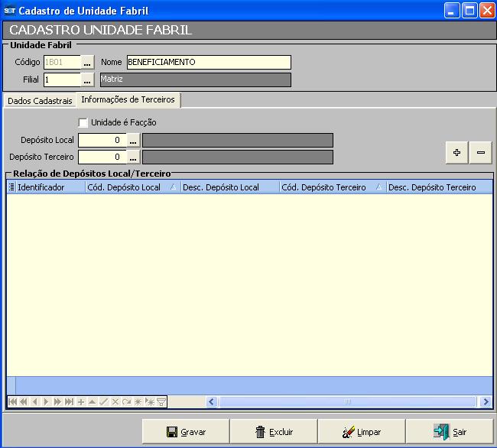Open the Código lookup ellipsis button

(88, 63)
